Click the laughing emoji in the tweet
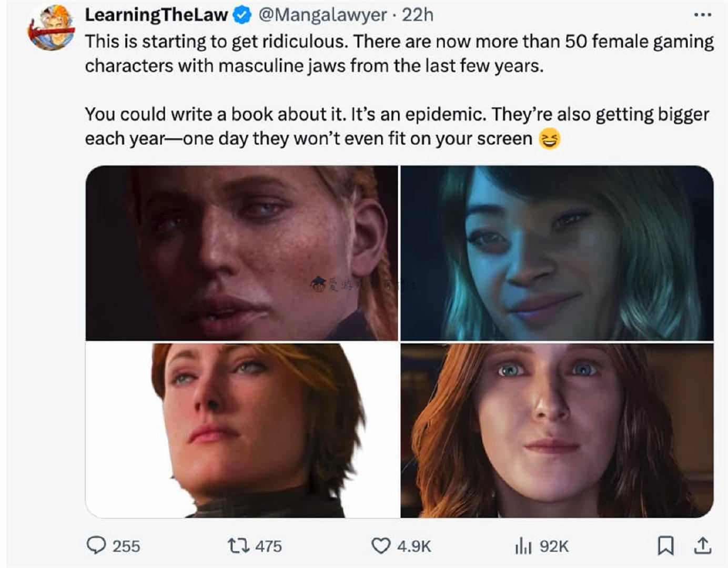This screenshot has height=568, width=728. pos(550,139)
